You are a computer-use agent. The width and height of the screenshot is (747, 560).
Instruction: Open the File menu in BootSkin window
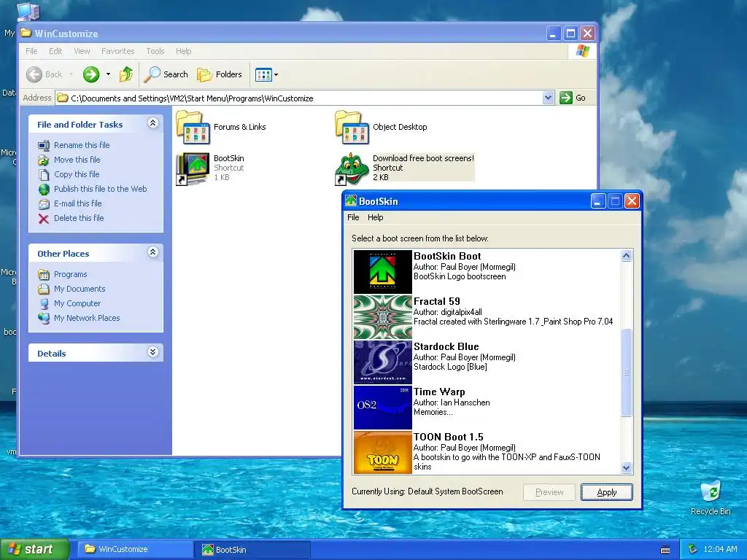(353, 217)
